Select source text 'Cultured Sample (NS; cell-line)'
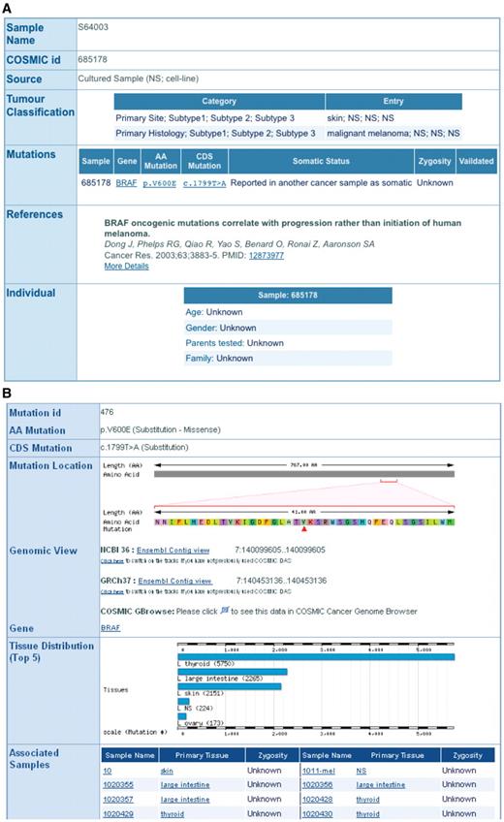Image resolution: width=504 pixels, height=822 pixels. point(139,79)
